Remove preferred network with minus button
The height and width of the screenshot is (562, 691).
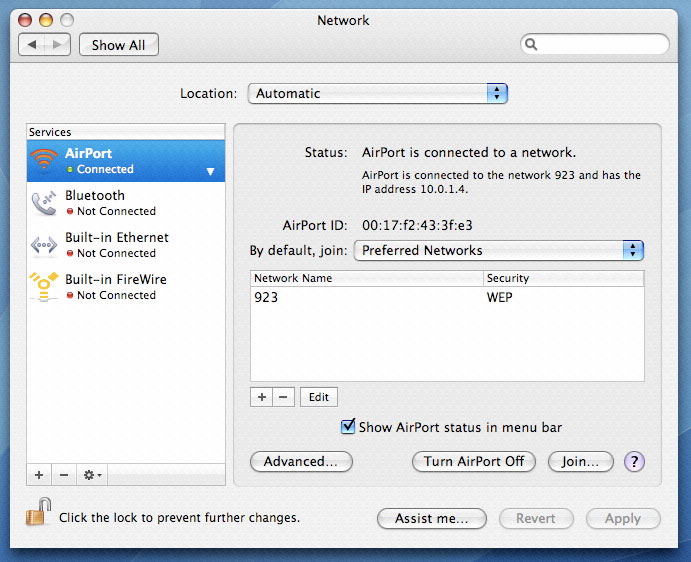coord(283,397)
